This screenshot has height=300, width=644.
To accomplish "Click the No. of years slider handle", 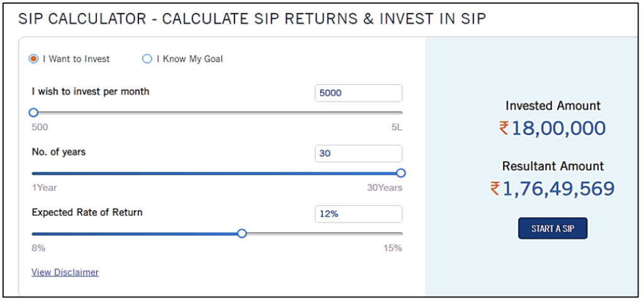I will [x=401, y=173].
